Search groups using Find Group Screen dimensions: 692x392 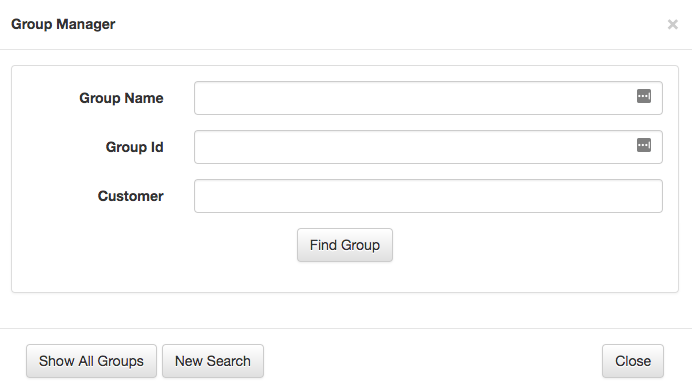click(345, 245)
